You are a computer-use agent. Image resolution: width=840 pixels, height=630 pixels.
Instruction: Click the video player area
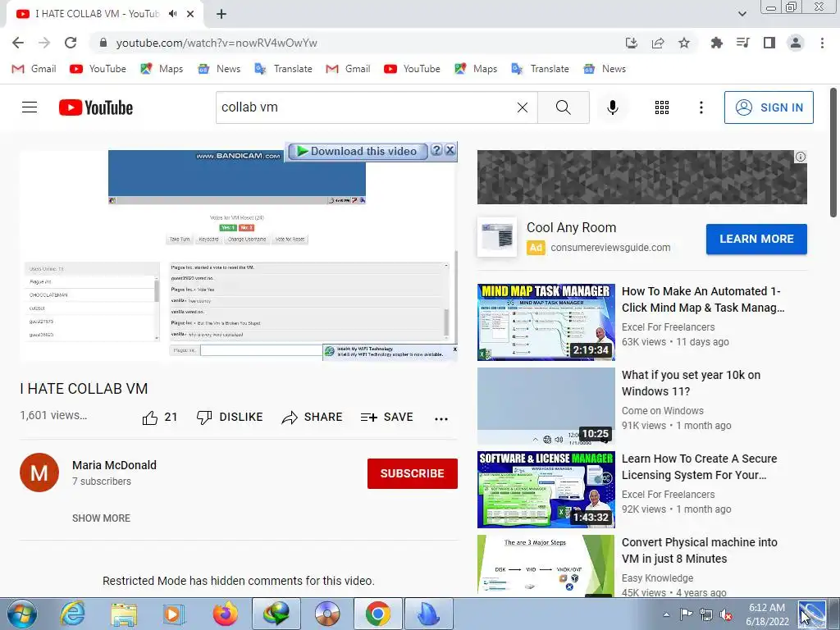pyautogui.click(x=239, y=257)
